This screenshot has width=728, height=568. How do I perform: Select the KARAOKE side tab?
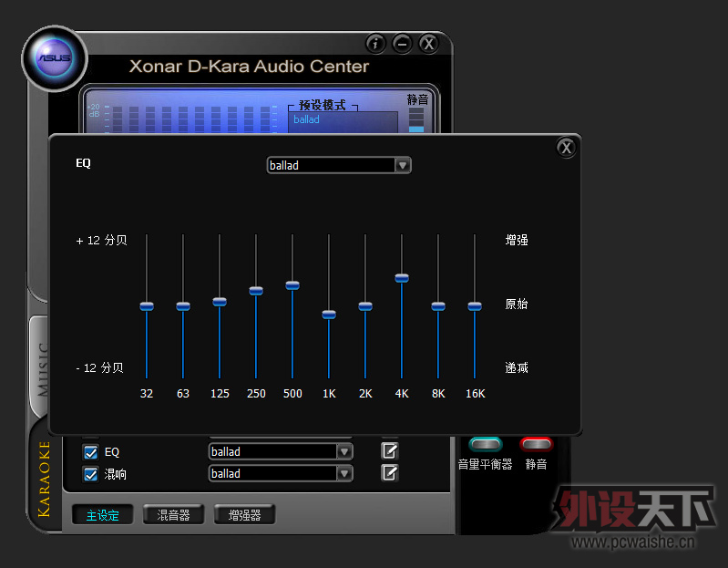pyautogui.click(x=44, y=479)
